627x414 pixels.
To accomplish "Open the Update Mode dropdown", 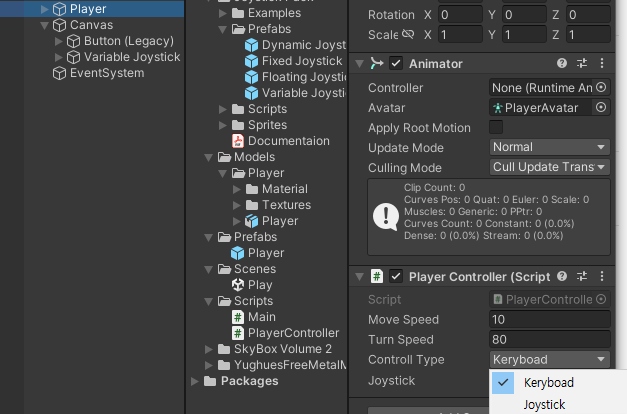I will point(550,147).
